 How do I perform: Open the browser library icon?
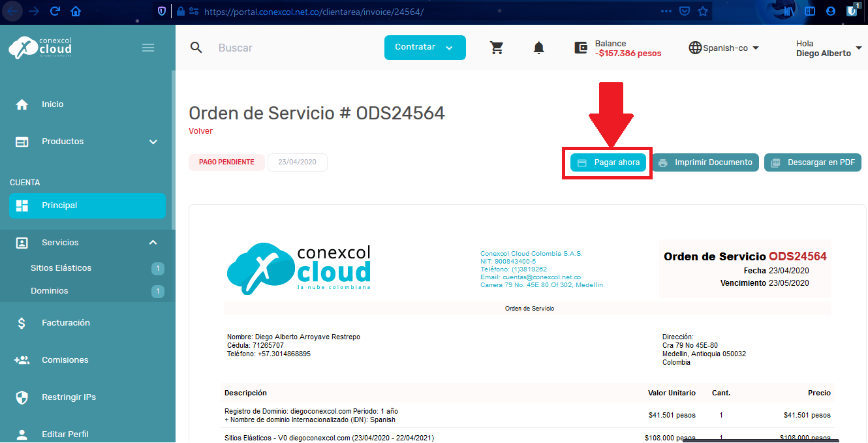789,11
